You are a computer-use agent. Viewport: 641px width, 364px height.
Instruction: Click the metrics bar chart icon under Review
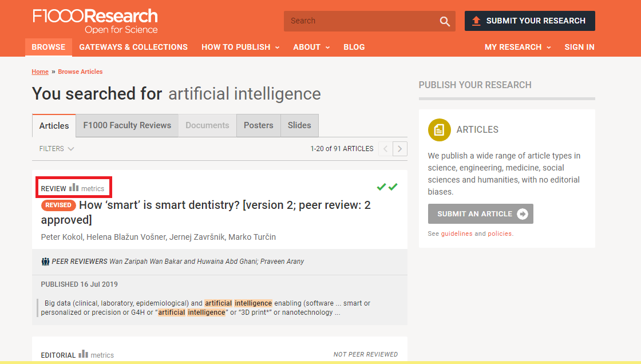coord(74,188)
